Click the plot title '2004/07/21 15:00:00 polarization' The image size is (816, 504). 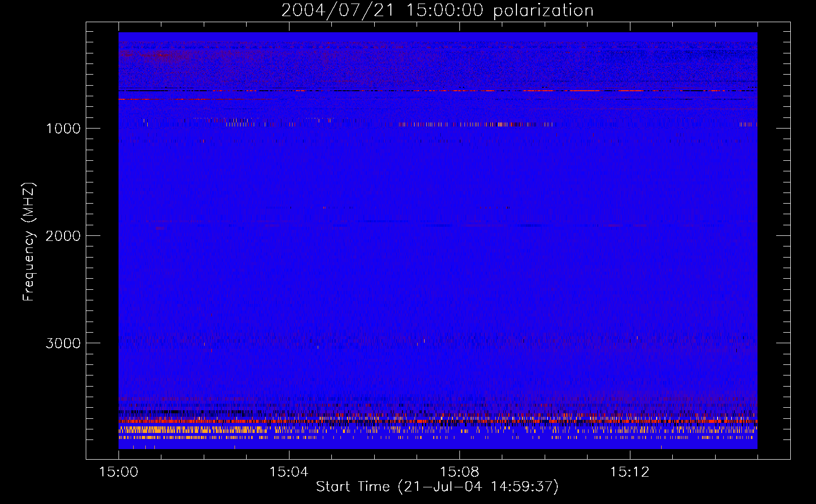pos(437,11)
